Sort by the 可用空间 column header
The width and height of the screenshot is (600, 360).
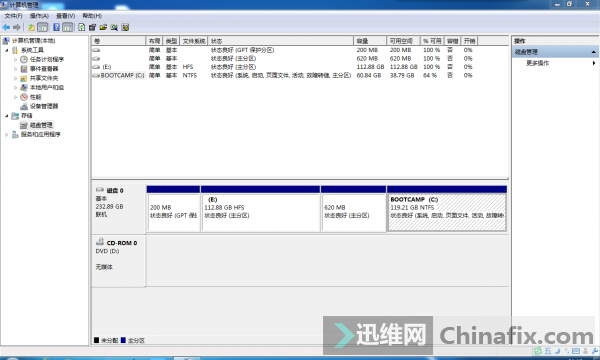pyautogui.click(x=403, y=41)
